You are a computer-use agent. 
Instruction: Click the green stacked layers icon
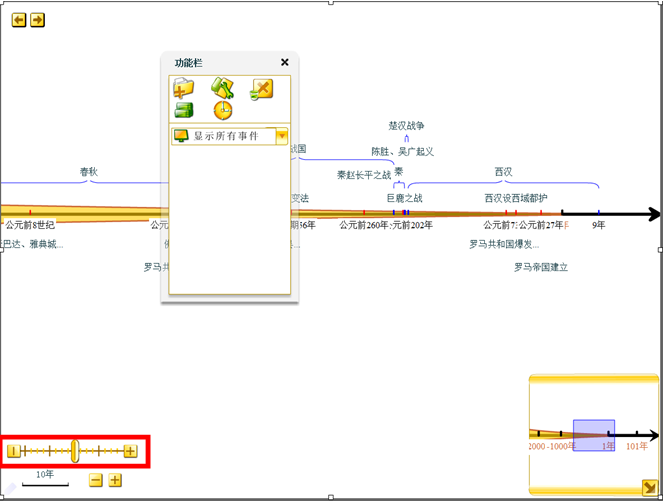tap(184, 110)
